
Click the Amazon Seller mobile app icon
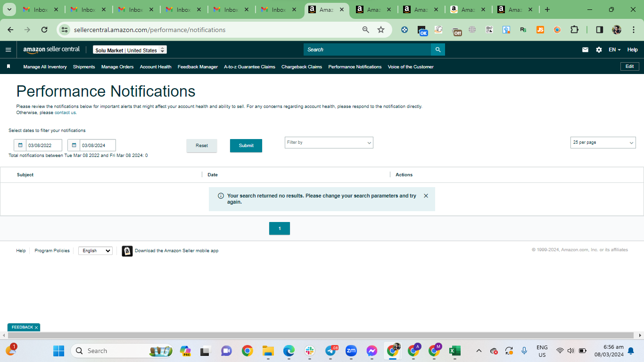pos(127,251)
